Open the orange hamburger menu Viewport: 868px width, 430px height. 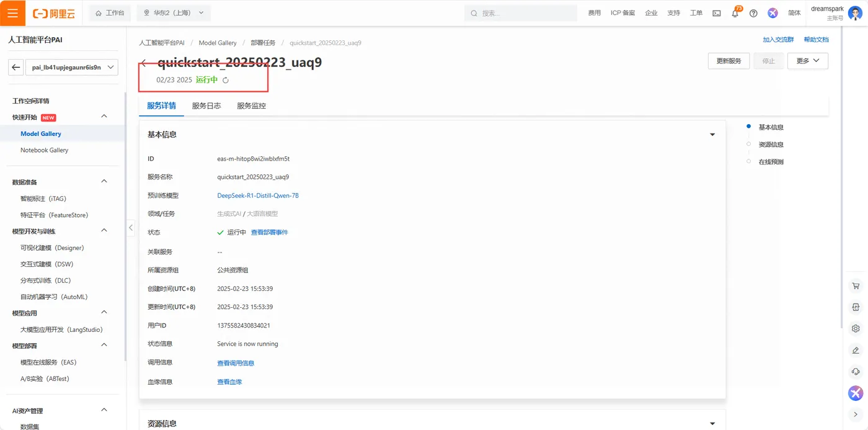point(12,12)
